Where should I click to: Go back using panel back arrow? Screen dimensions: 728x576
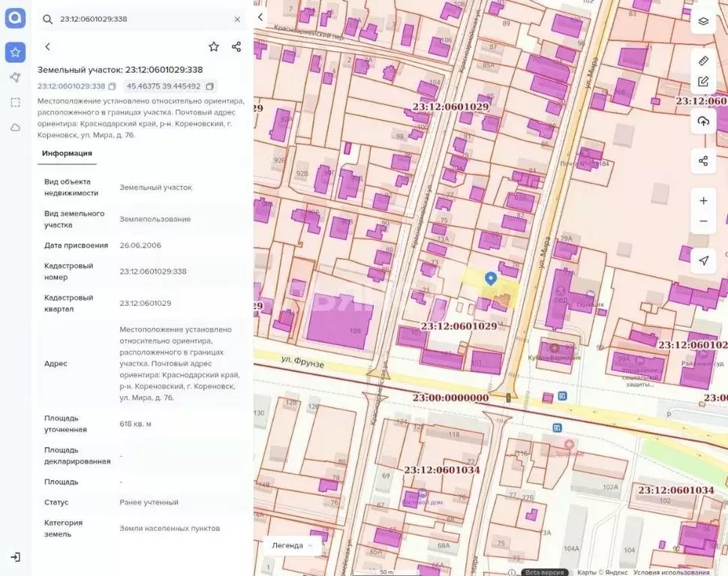click(x=47, y=46)
